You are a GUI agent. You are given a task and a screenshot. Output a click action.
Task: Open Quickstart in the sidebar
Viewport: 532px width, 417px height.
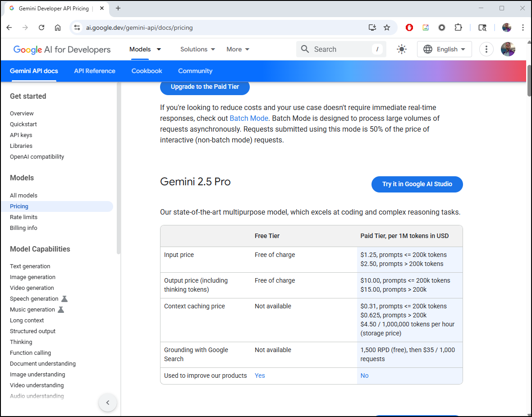click(23, 124)
